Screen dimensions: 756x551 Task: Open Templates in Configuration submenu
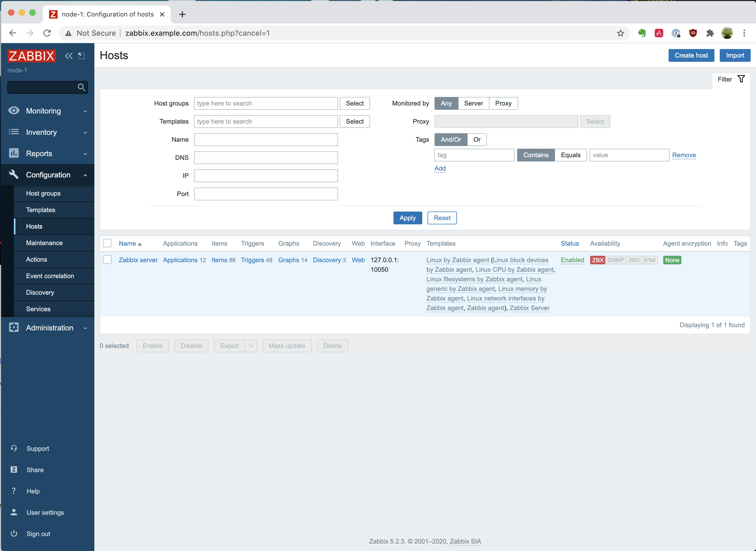(x=41, y=210)
